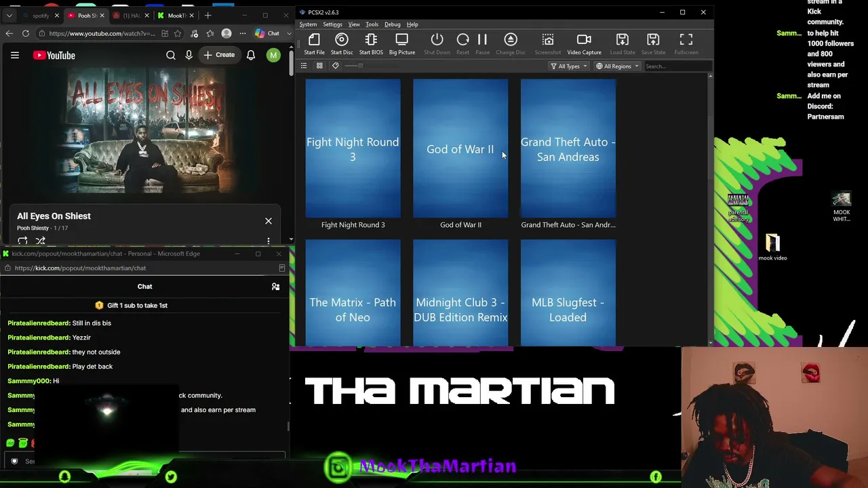Search YouTube with voice microphone
This screenshot has width=868, height=488.
click(189, 56)
